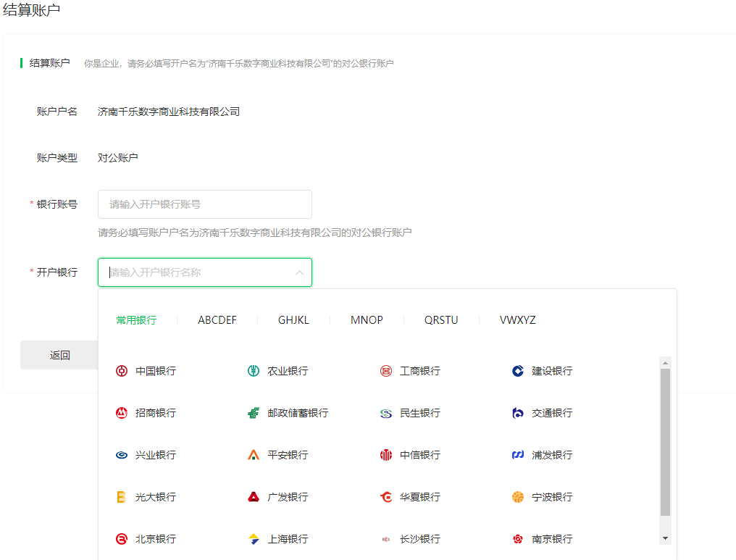Choose 交通银行 text option

[552, 413]
